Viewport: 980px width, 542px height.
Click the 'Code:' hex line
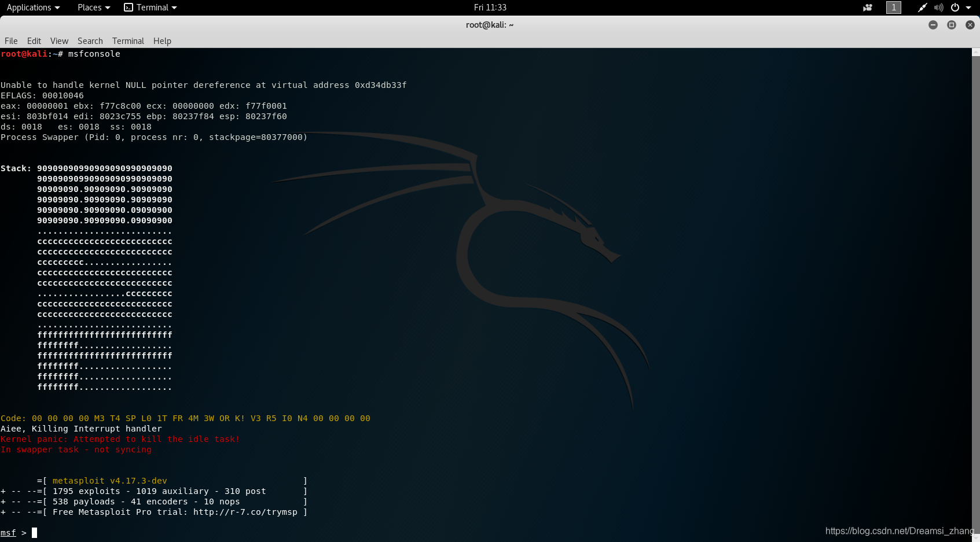[185, 418]
